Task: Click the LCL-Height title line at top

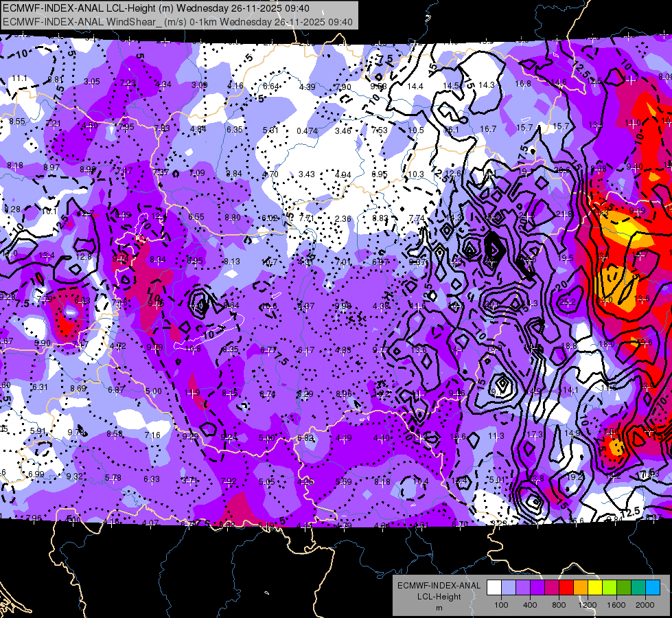Action: pos(156,8)
